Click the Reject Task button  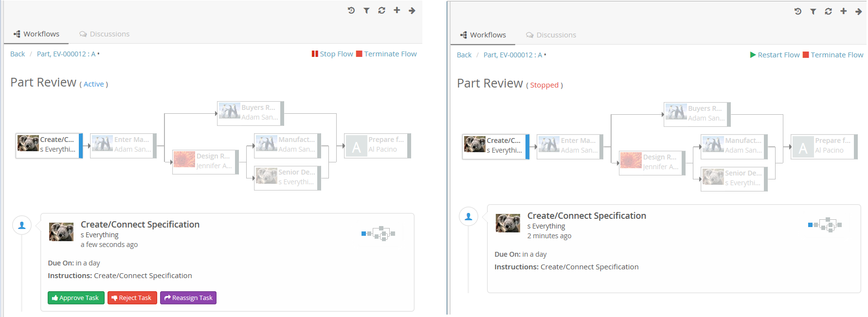132,298
